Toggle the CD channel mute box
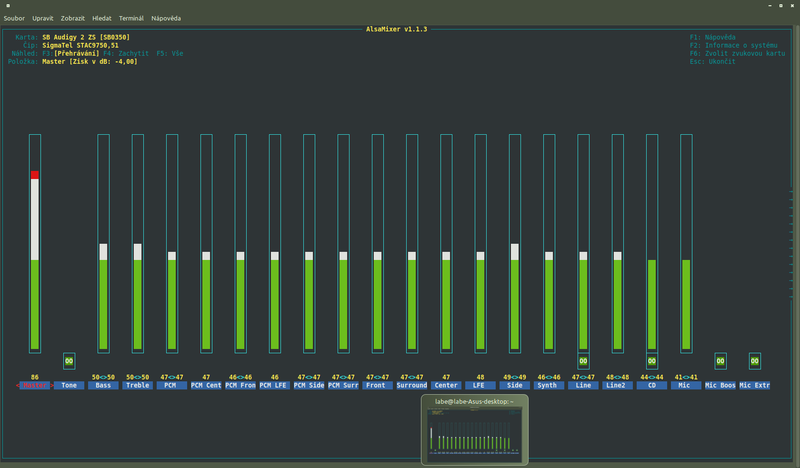This screenshot has height=468, width=800. point(652,361)
